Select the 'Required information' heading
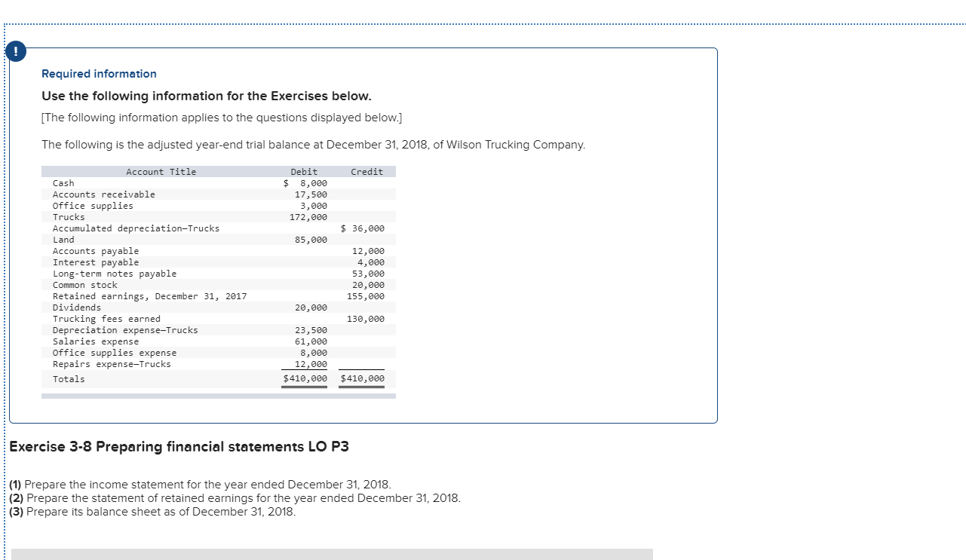Image resolution: width=966 pixels, height=560 pixels. (99, 74)
